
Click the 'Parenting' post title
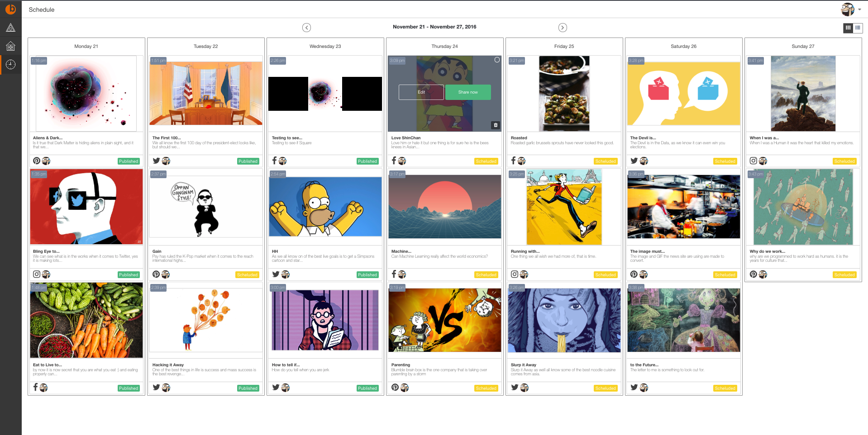(401, 365)
